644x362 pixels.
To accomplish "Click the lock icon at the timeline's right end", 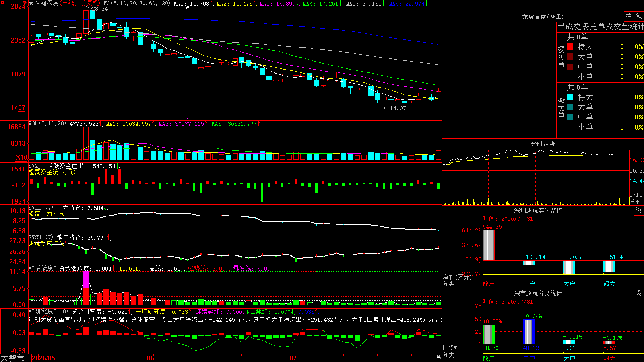I will [x=439, y=357].
